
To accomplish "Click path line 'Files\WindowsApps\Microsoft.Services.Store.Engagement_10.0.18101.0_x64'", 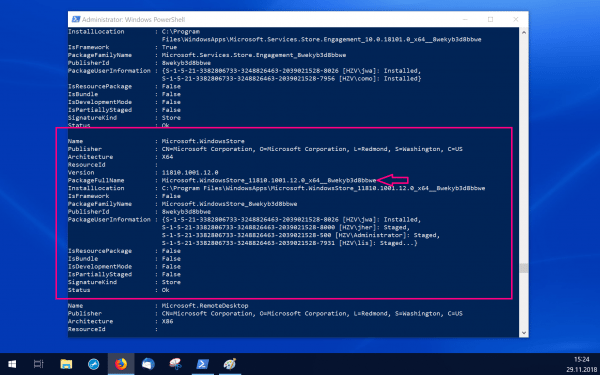I will point(321,39).
